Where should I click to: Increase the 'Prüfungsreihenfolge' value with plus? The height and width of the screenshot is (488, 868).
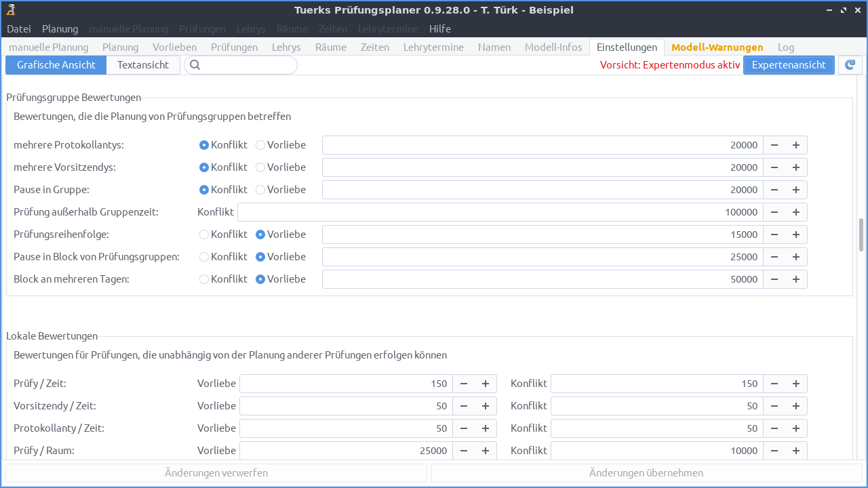(x=795, y=234)
